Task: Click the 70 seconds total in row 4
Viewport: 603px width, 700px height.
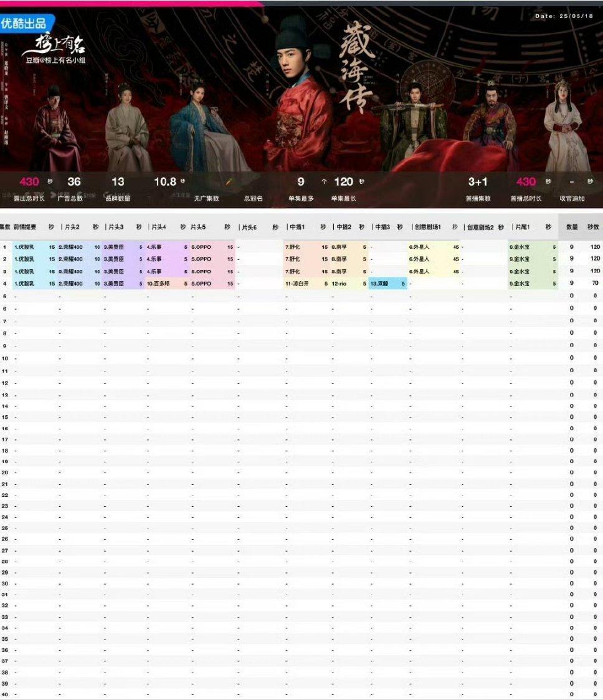Action: pyautogui.click(x=595, y=283)
